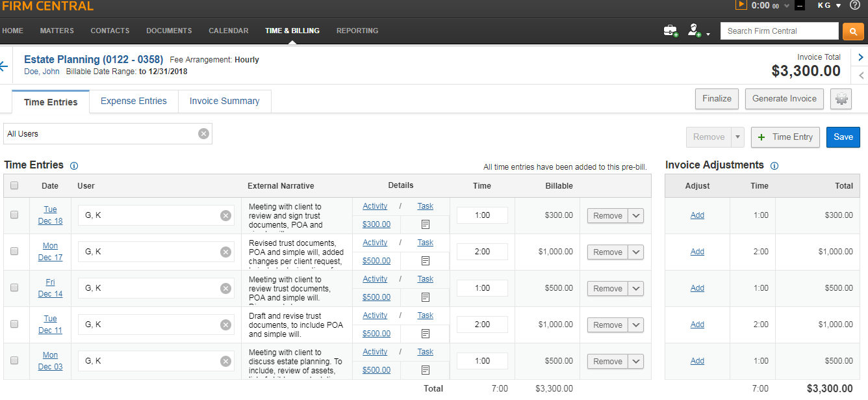Viewport: 868px width, 400px height.
Task: Switch to the Expense Entries tab
Action: [x=134, y=101]
